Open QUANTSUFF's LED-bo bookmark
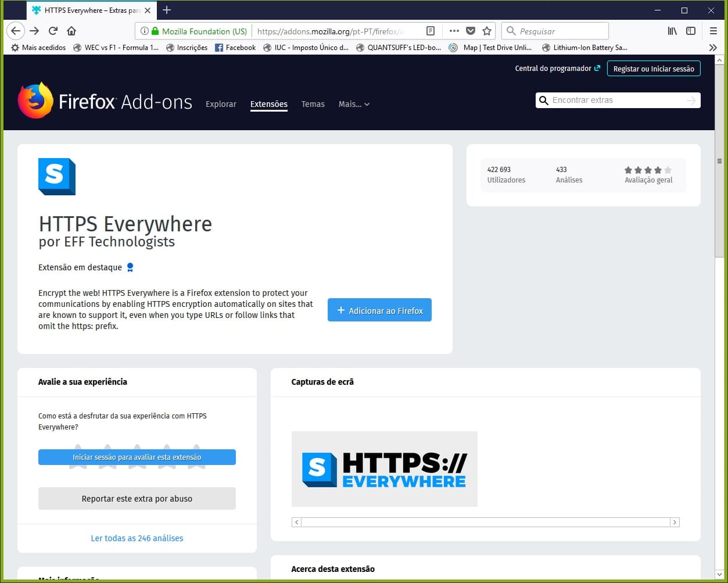728x583 pixels. pos(399,48)
